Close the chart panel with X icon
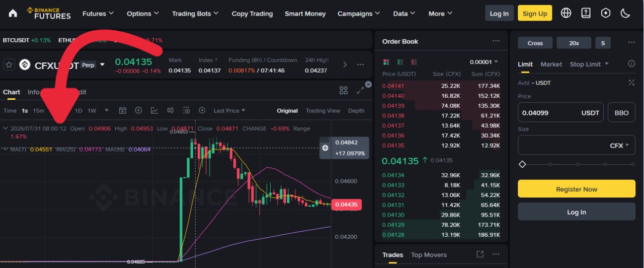 coord(368,84)
